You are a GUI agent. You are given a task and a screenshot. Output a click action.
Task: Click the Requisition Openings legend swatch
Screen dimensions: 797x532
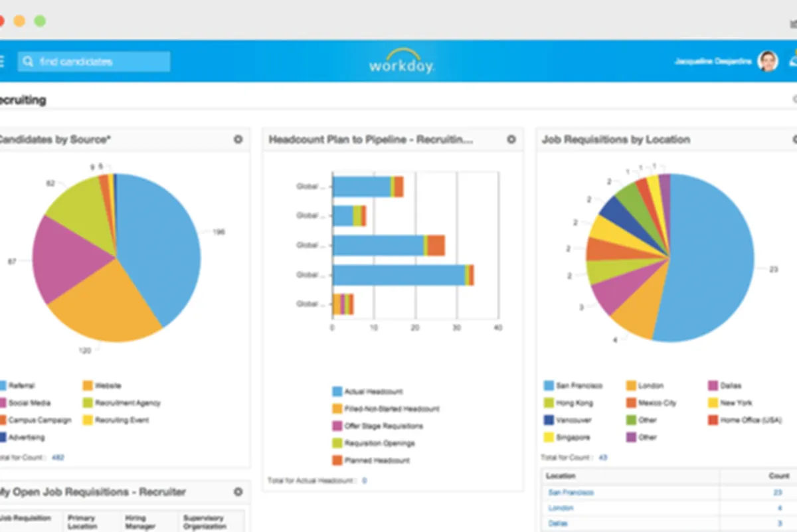[x=337, y=443]
